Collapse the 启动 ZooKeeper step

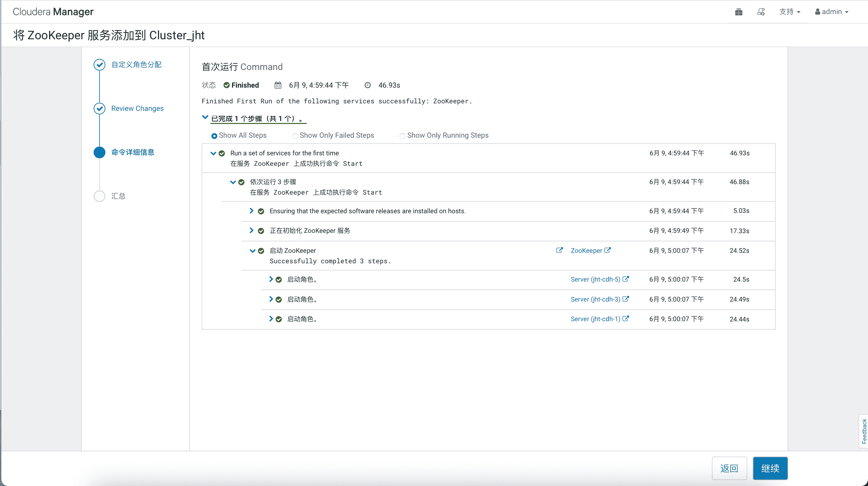coord(252,251)
